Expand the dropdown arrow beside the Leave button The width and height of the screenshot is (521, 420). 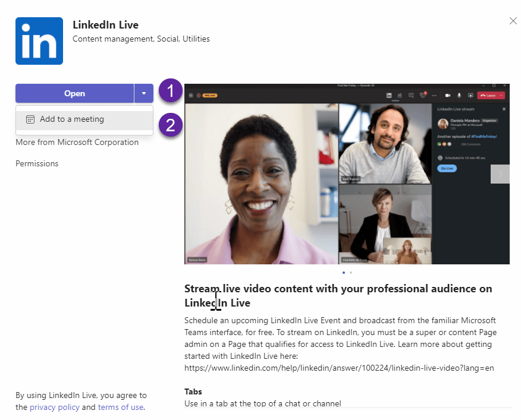(501, 95)
